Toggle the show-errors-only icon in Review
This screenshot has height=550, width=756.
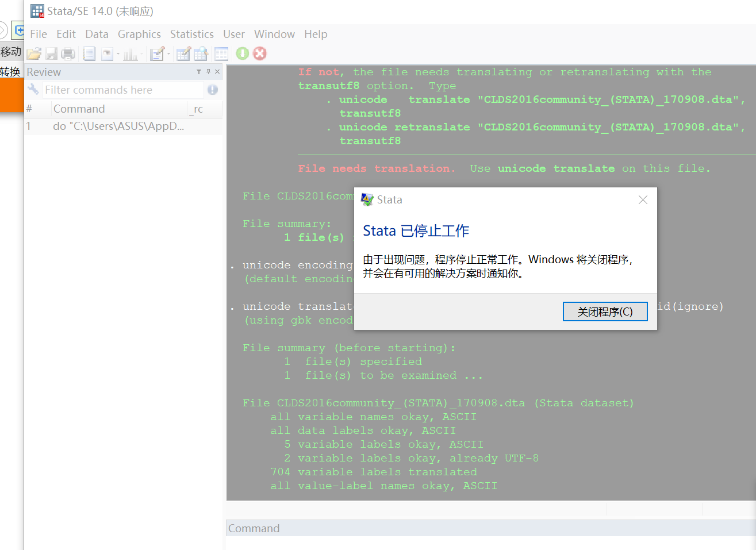(x=213, y=90)
